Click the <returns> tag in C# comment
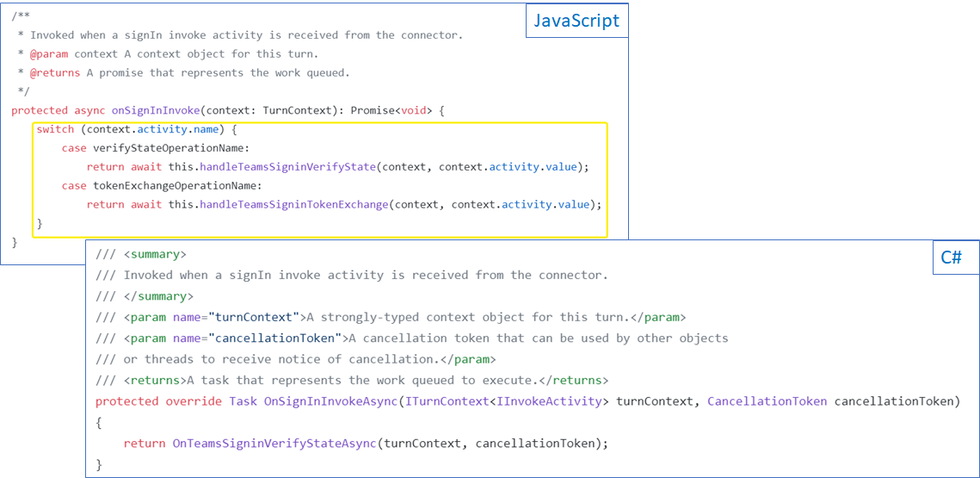 point(155,381)
